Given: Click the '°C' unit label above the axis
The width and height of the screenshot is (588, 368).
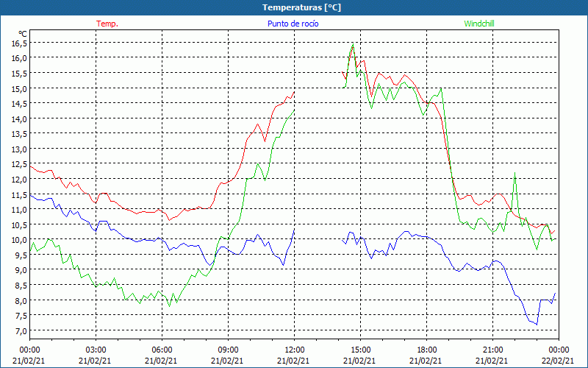Looking at the screenshot, I should click(23, 34).
